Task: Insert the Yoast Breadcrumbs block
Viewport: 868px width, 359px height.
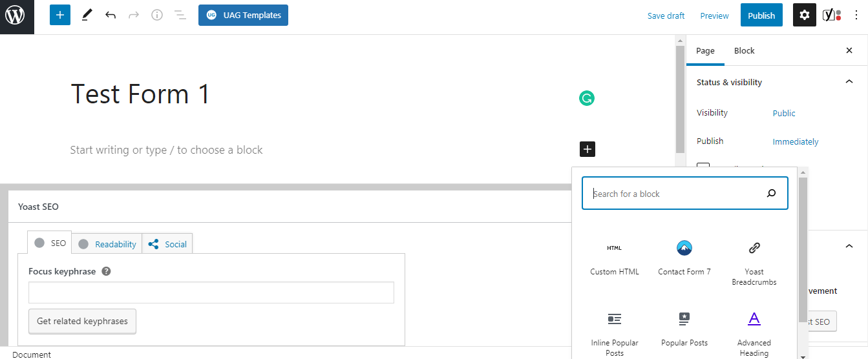Action: [x=754, y=263]
